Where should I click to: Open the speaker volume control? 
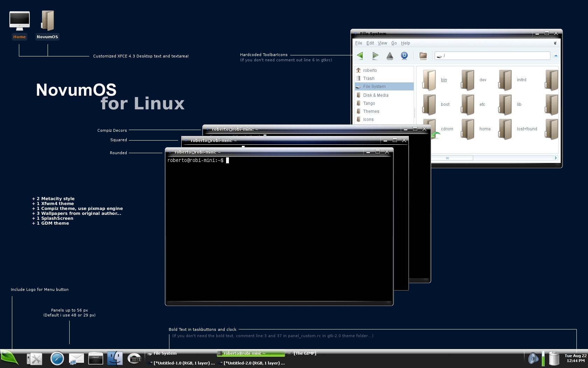(x=533, y=359)
